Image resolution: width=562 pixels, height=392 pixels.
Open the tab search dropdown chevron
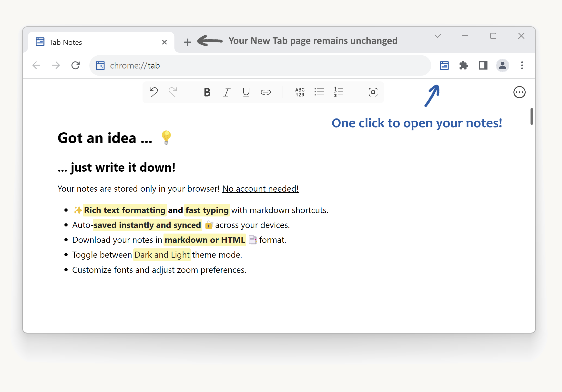click(x=437, y=36)
